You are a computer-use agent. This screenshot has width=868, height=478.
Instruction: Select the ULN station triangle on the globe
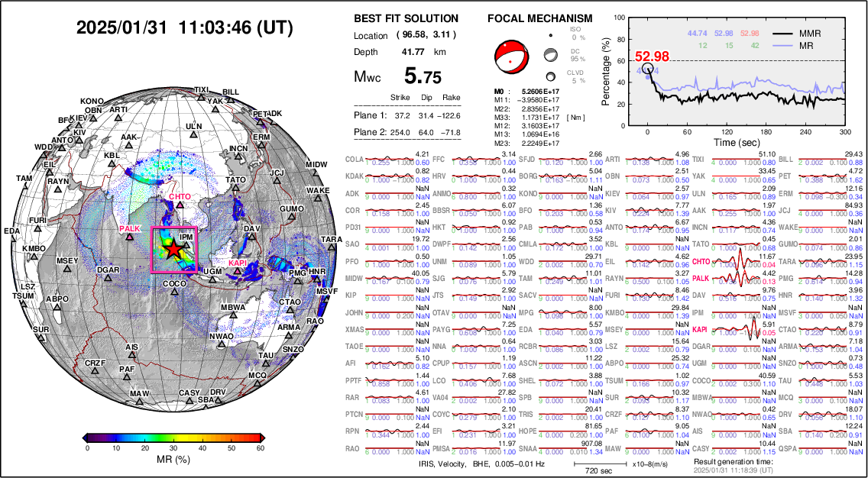[194, 134]
